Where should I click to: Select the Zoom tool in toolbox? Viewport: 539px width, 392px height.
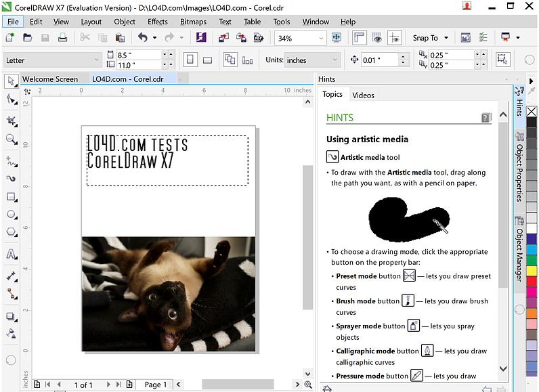[12, 139]
